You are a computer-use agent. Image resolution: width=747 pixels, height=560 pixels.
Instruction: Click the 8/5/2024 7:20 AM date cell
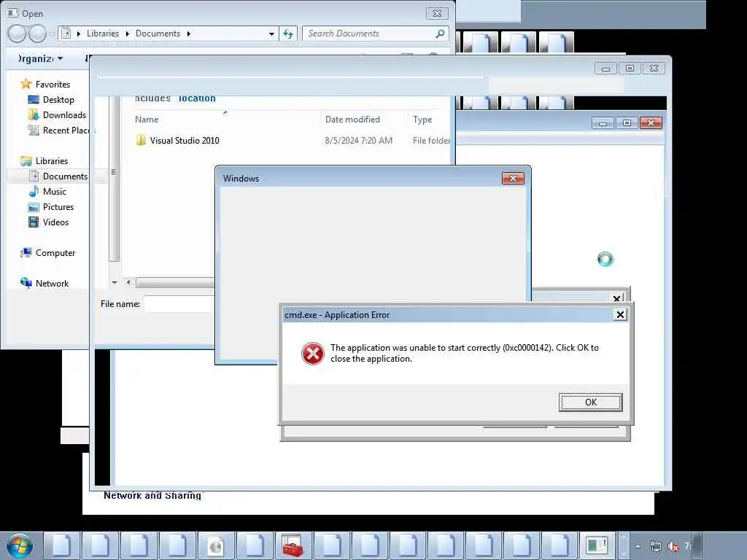point(359,141)
